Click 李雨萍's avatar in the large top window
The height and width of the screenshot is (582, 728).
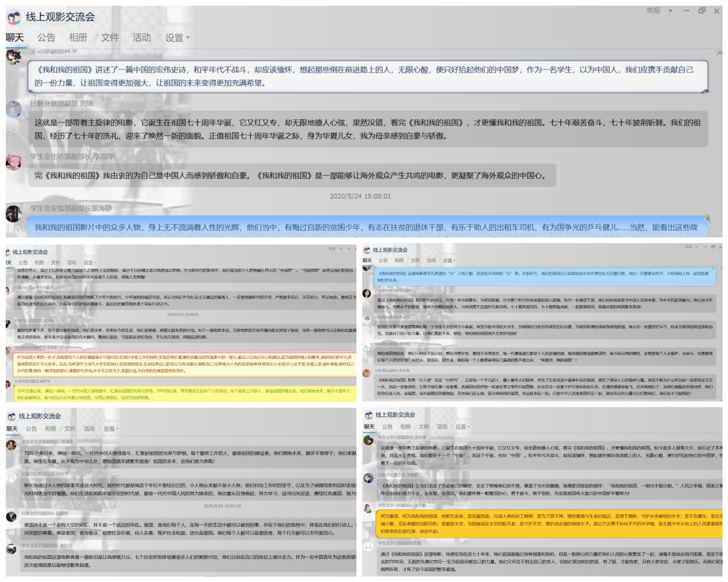point(14,162)
